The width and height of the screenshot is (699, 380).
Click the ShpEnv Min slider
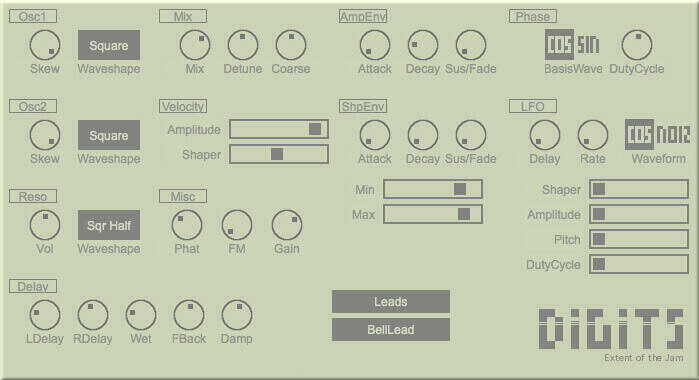(433, 189)
